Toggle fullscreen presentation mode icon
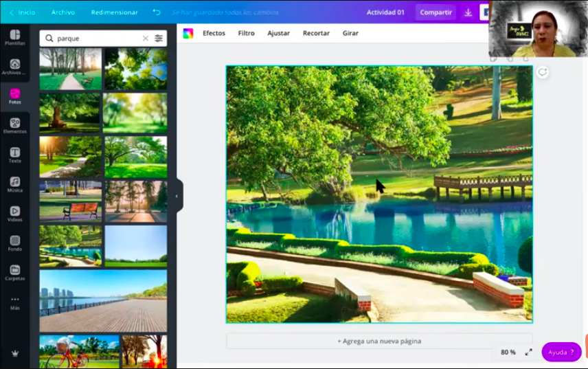 tap(528, 352)
